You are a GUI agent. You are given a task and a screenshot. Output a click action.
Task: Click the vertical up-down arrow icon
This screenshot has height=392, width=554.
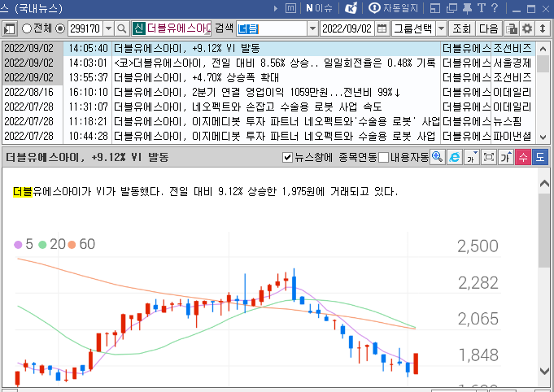point(543,28)
